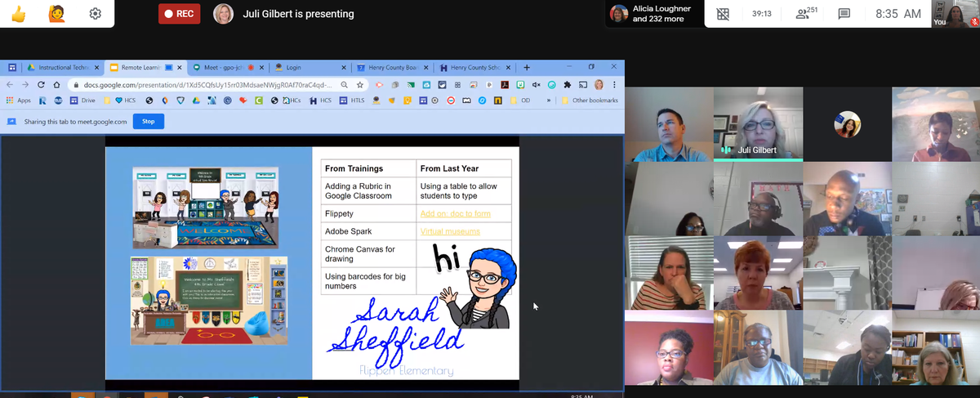Toggle the tiled grid layout icon
The height and width of the screenshot is (398, 980).
722,14
